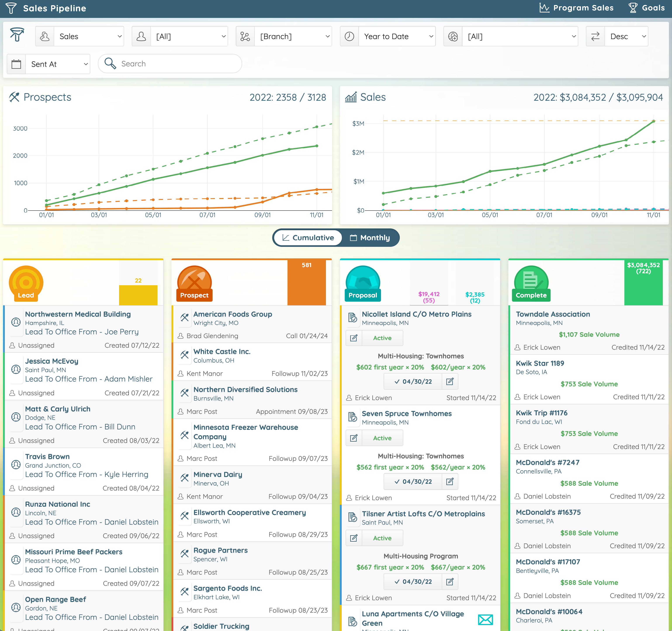The height and width of the screenshot is (631, 672).
Task: Open Kwik Star 1189 sale
Action: [540, 363]
